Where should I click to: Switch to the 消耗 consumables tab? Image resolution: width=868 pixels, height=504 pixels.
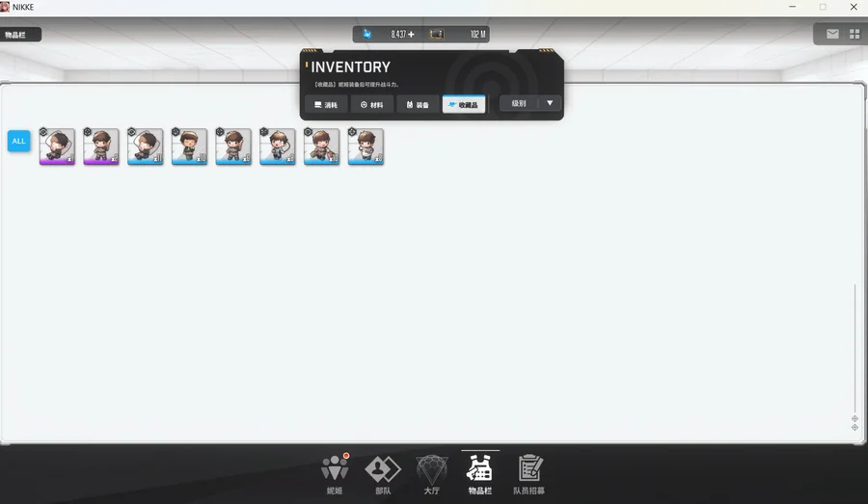tap(326, 104)
